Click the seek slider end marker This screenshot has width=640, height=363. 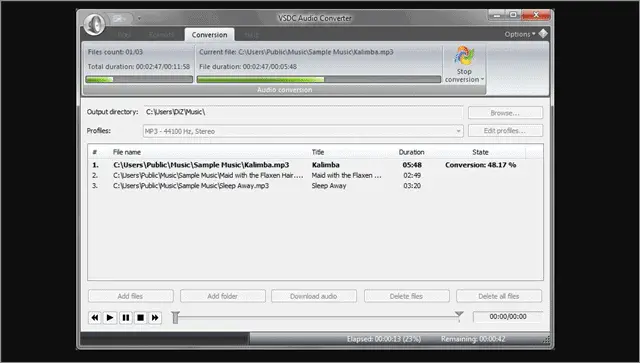459,315
